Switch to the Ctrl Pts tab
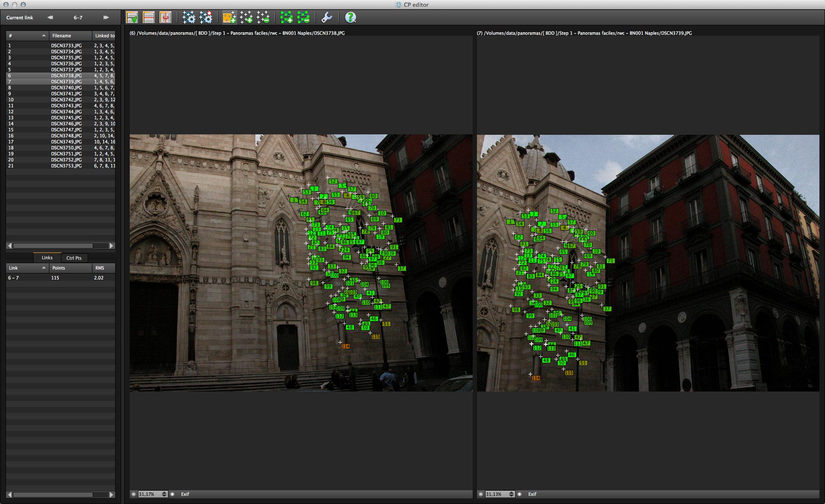Viewport: 825px width, 504px height. tap(74, 258)
